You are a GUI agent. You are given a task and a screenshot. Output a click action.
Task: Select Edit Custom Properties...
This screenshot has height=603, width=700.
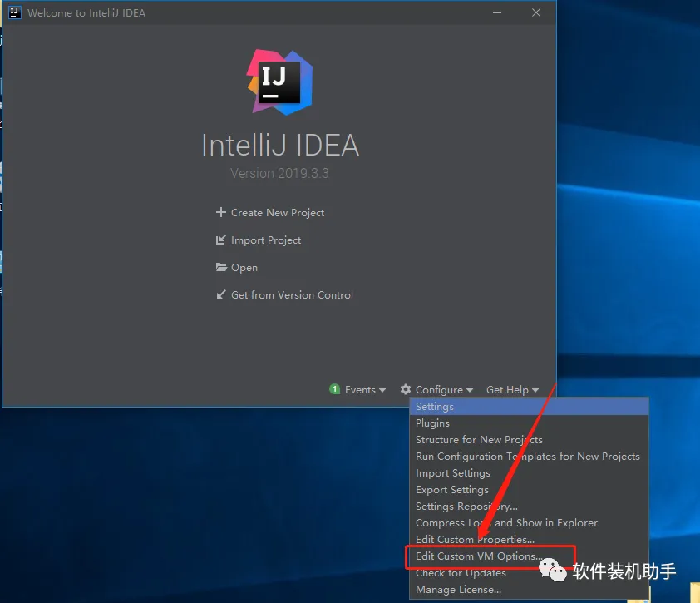coord(529,539)
